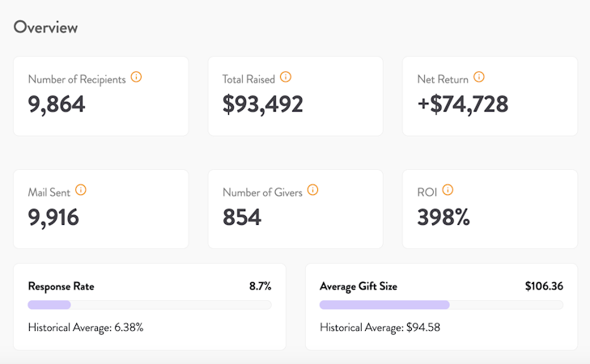The image size is (590, 364).
Task: Click the Average Gift Size title
Action: [x=359, y=286]
